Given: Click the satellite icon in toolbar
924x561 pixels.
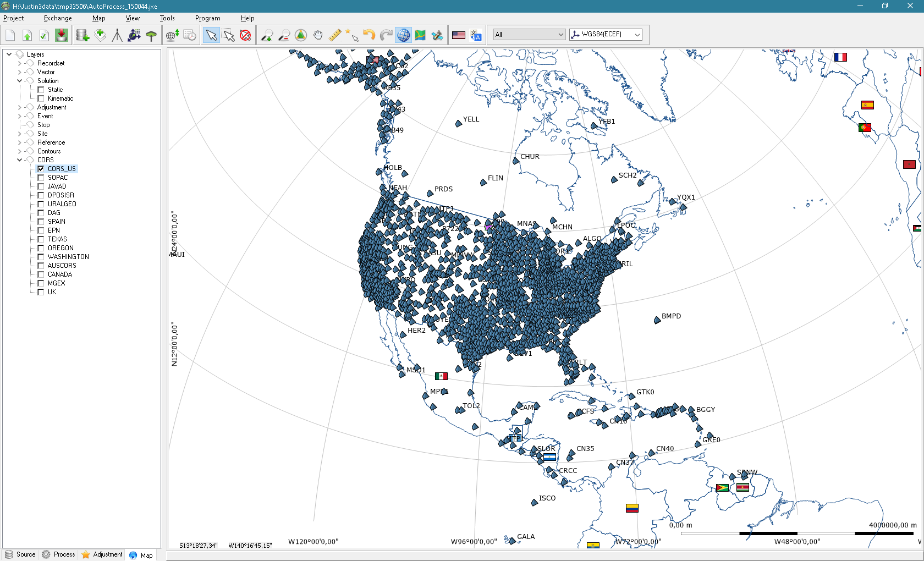Looking at the screenshot, I should (x=437, y=35).
